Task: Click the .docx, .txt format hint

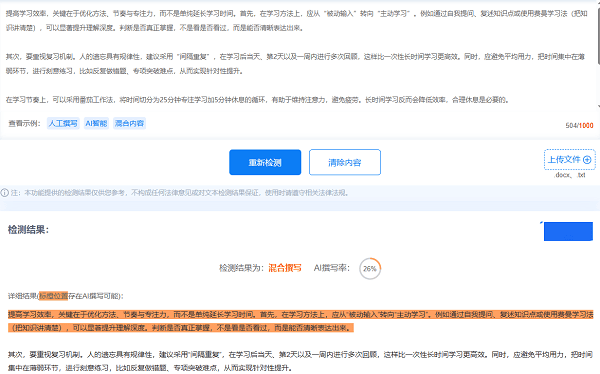Action: pyautogui.click(x=570, y=175)
